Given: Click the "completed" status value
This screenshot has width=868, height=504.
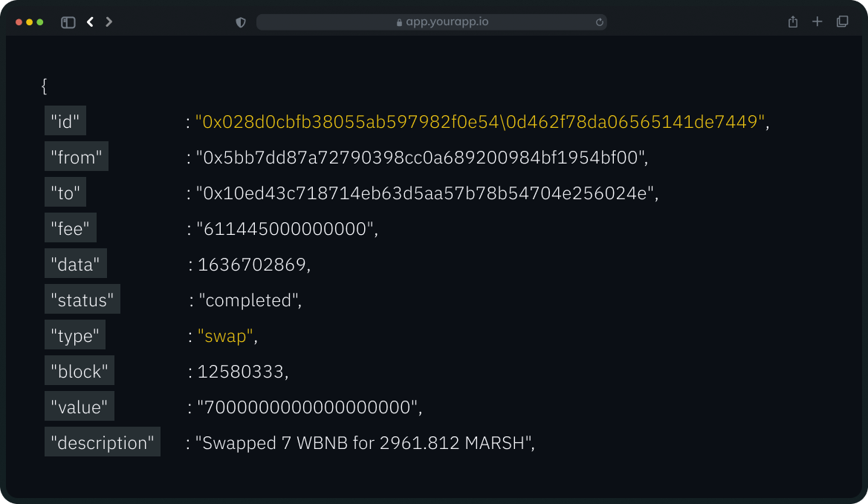Looking at the screenshot, I should pos(248,300).
